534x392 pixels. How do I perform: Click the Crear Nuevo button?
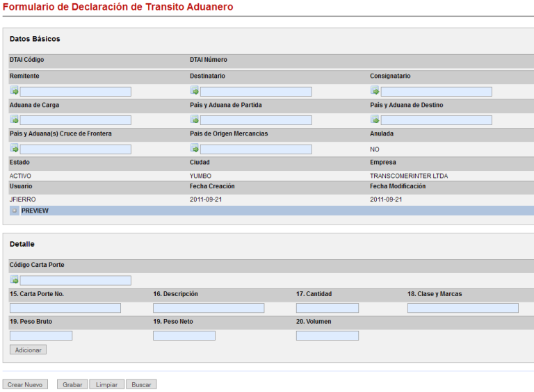[25, 384]
